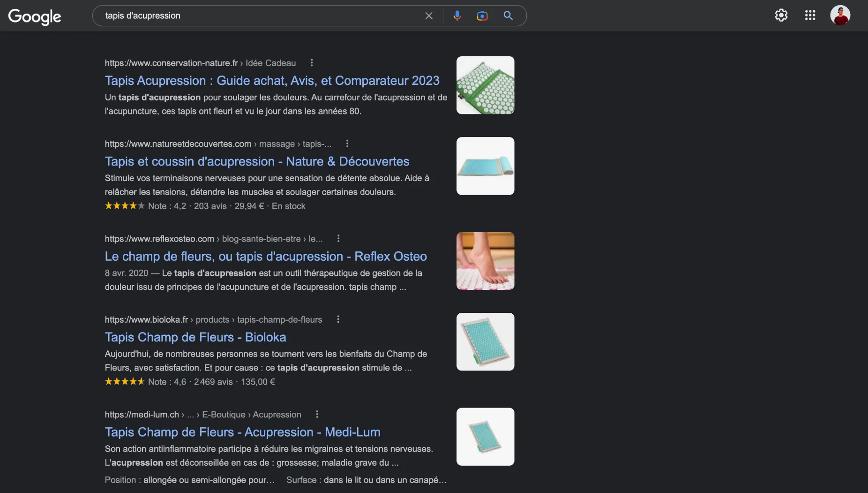This screenshot has height=493, width=868.
Task: Open Google Lens image search
Action: tap(482, 16)
